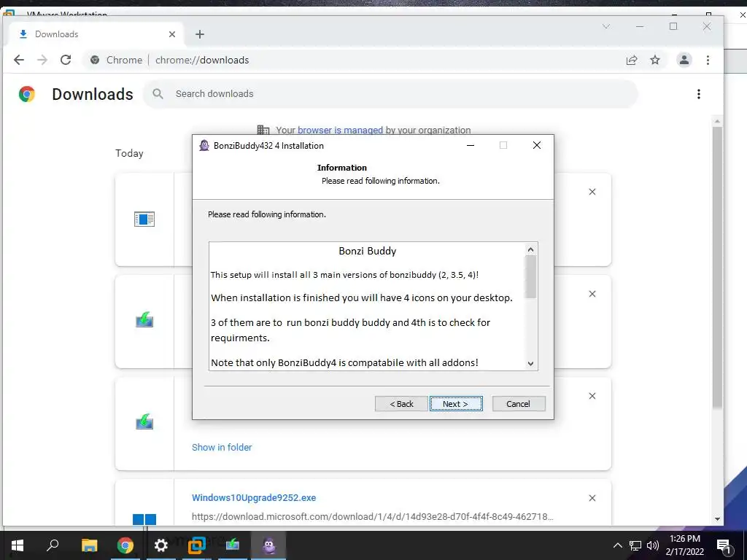Click Chrome forward navigation arrow
Image resolution: width=747 pixels, height=560 pixels.
click(42, 60)
